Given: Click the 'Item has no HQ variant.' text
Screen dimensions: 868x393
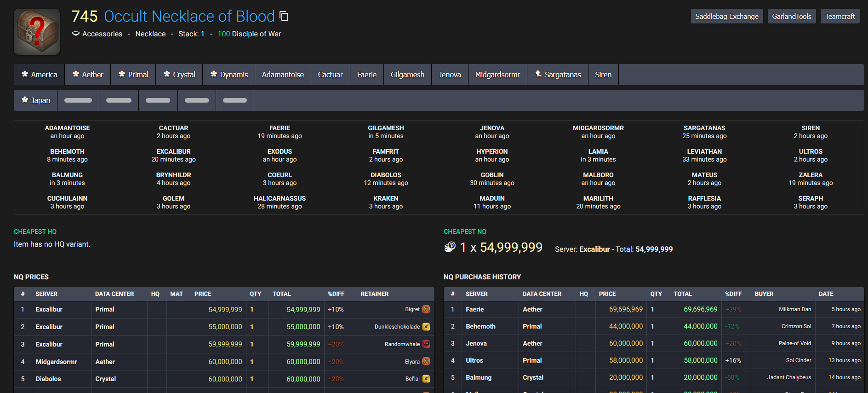Looking at the screenshot, I should (52, 244).
